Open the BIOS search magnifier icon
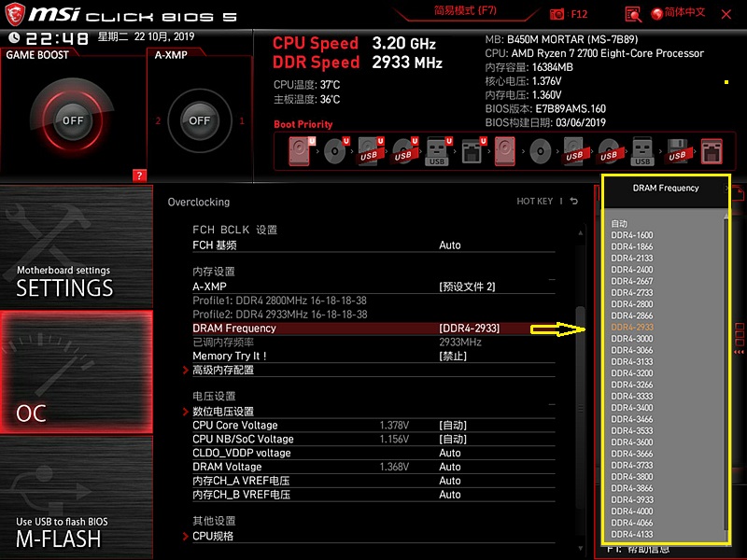This screenshot has height=560, width=747. coord(633,14)
